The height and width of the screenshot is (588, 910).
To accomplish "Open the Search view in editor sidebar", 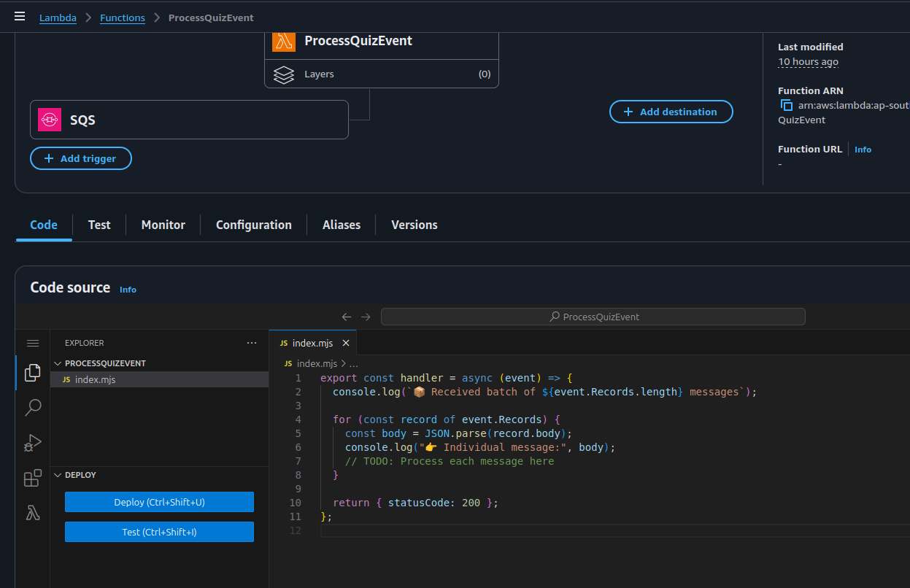I will [32, 408].
